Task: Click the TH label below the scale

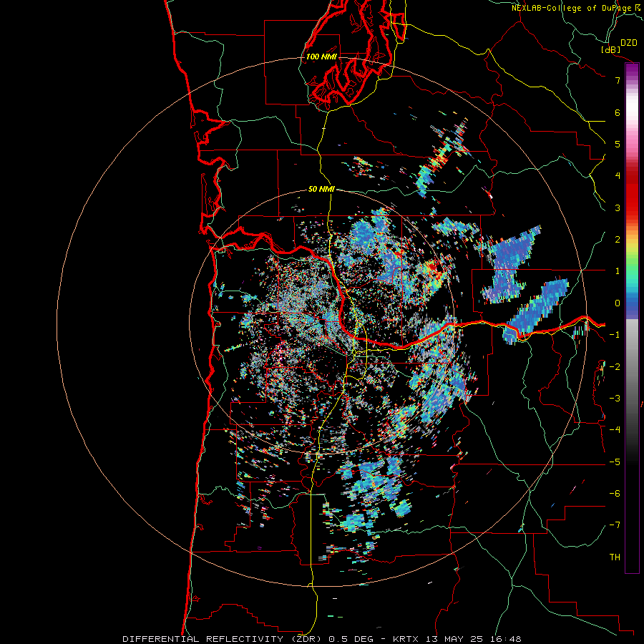Action: pos(615,557)
